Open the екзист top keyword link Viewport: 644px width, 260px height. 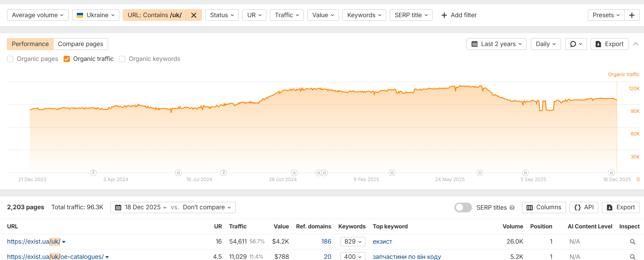(382, 242)
